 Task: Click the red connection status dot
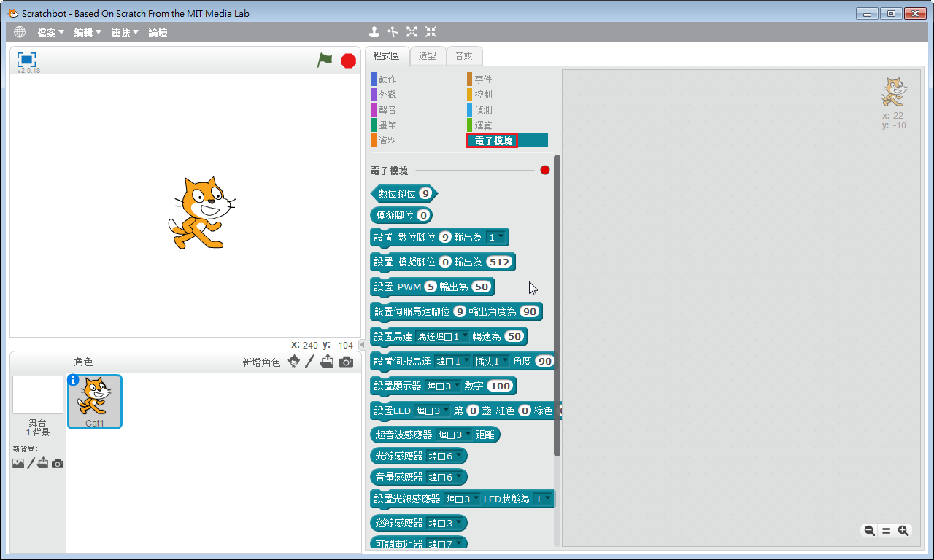pos(544,170)
